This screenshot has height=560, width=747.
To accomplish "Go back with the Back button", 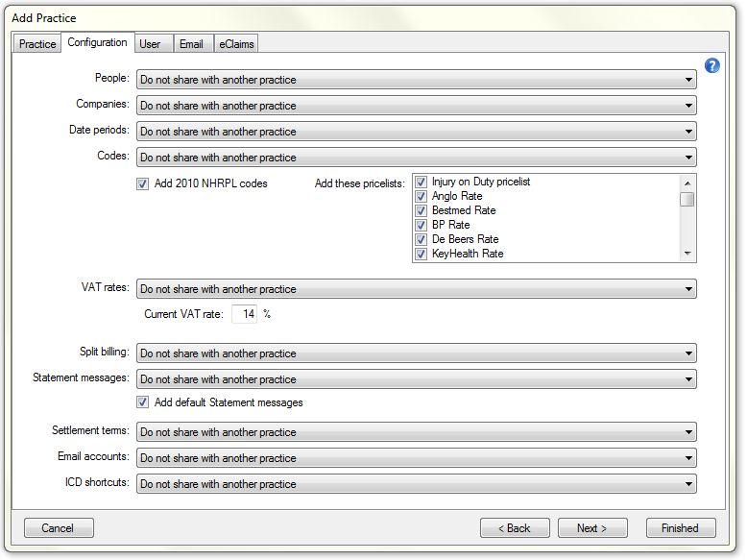I will click(x=515, y=528).
